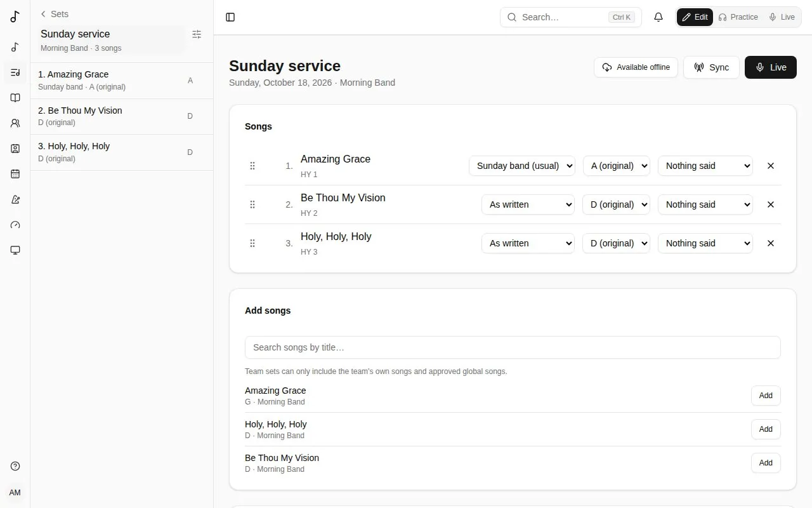Go back to Sets

[55, 14]
